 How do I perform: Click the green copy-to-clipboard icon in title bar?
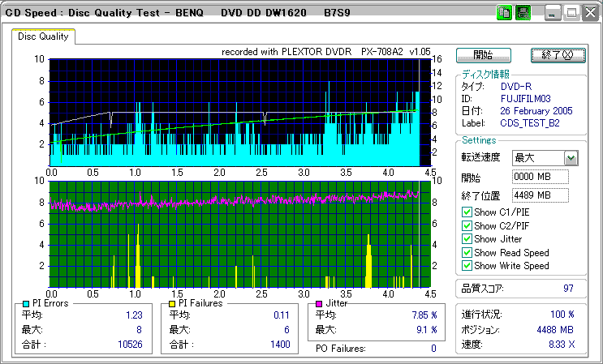[504, 13]
